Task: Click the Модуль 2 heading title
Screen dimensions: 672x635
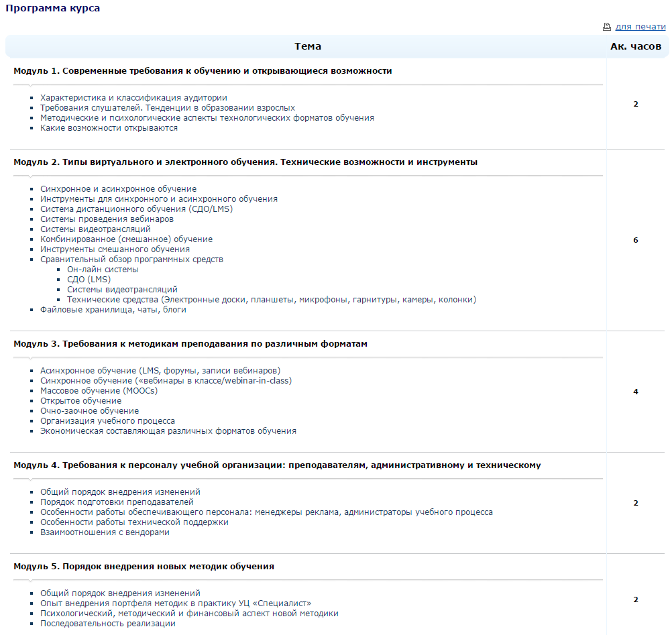Action: point(245,162)
